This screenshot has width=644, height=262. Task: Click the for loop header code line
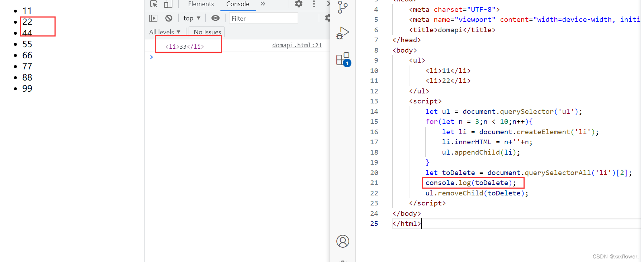pyautogui.click(x=479, y=122)
